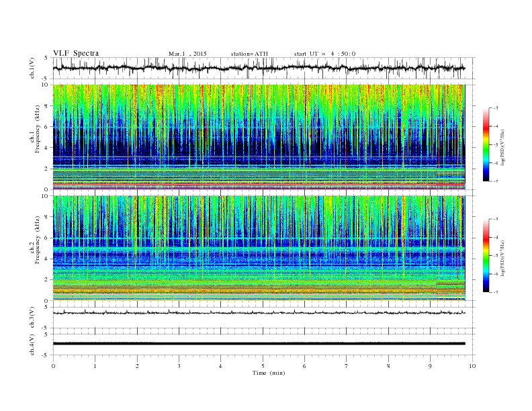The image size is (532, 411).
Task: Click time axis tick label "7"
Action: (x=347, y=366)
